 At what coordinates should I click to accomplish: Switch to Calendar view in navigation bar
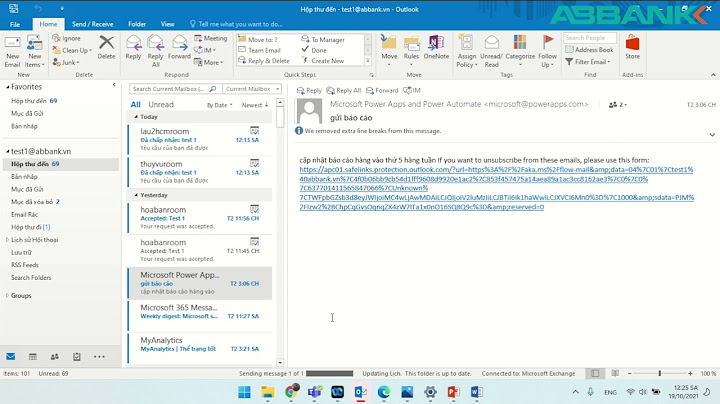point(33,357)
